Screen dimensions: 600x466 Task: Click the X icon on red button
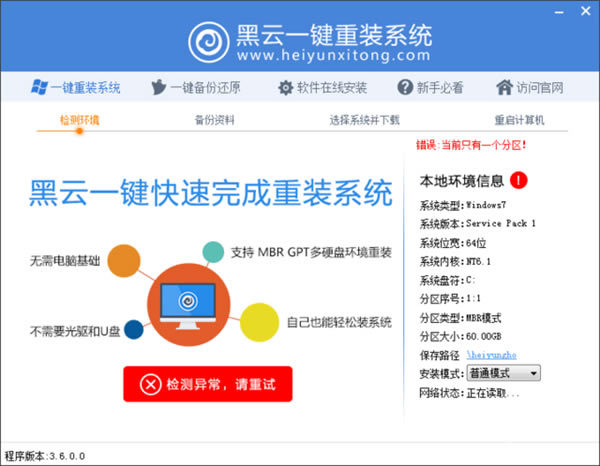click(x=150, y=384)
